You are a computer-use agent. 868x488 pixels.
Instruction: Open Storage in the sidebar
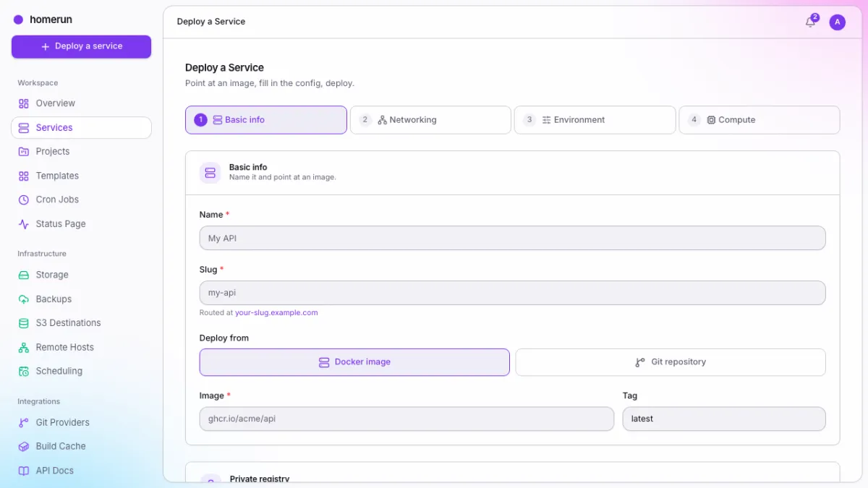81,275
